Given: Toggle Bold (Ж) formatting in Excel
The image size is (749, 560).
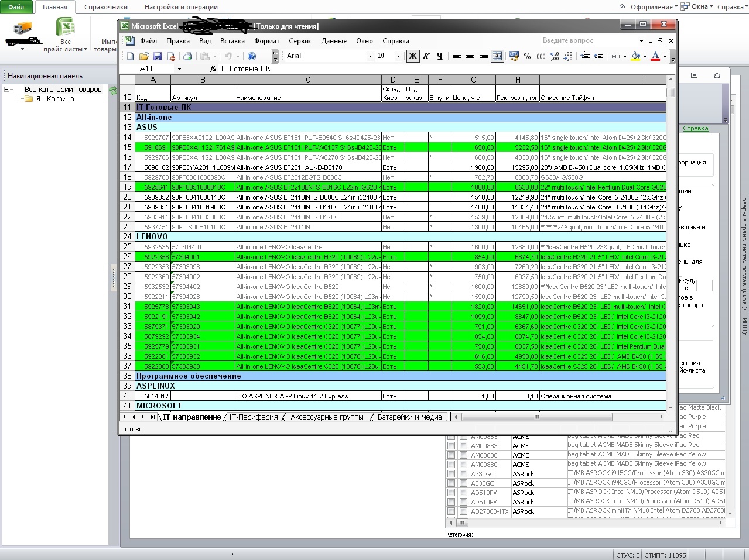Looking at the screenshot, I should pos(413,56).
